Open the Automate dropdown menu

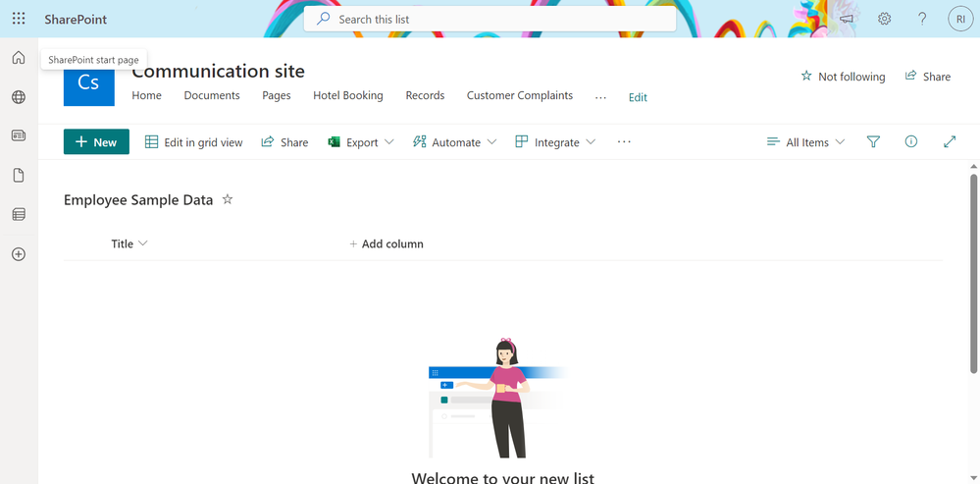tap(455, 142)
